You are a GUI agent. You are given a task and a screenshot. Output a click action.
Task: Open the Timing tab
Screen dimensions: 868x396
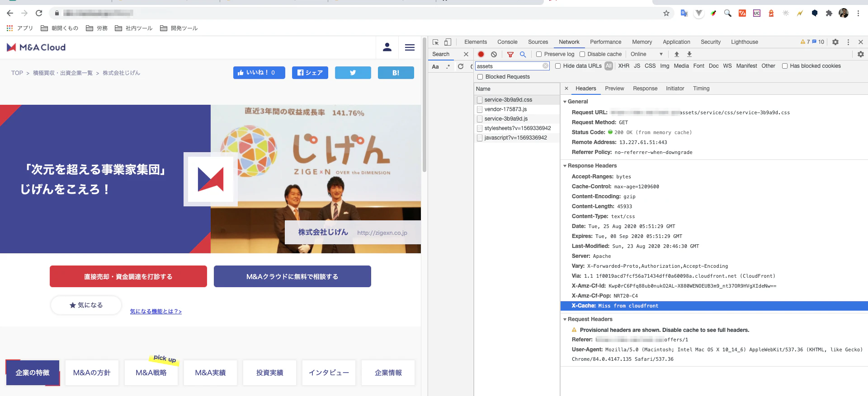(x=701, y=89)
